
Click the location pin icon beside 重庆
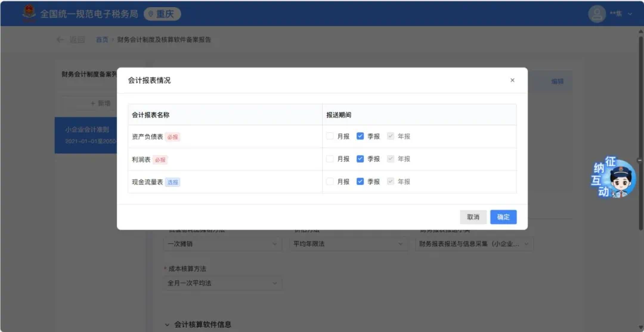151,14
